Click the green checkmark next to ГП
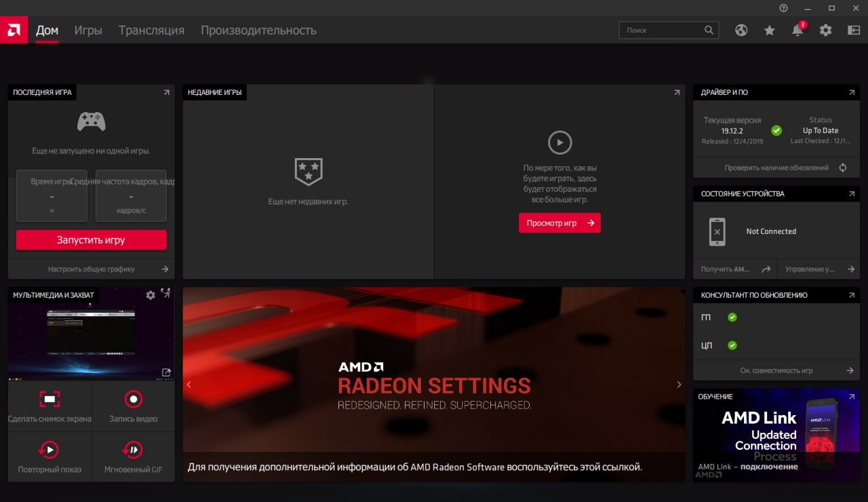The image size is (868, 502). (x=732, y=317)
